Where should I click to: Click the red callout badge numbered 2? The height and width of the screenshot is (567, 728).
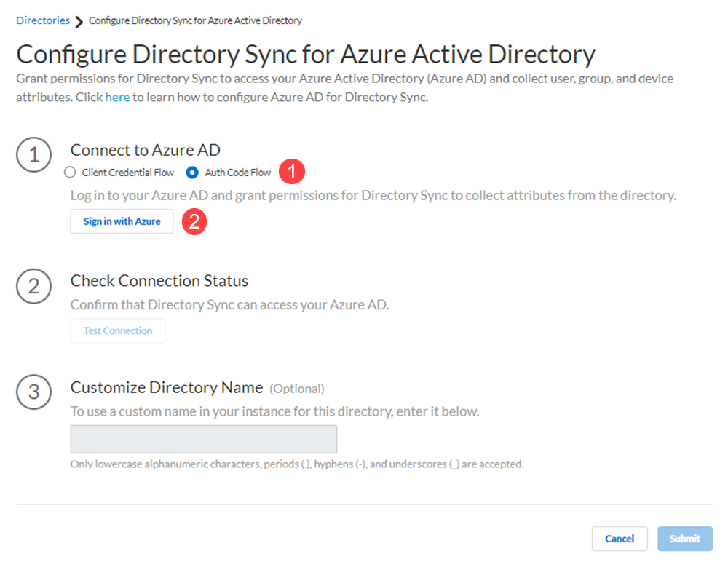point(194,222)
